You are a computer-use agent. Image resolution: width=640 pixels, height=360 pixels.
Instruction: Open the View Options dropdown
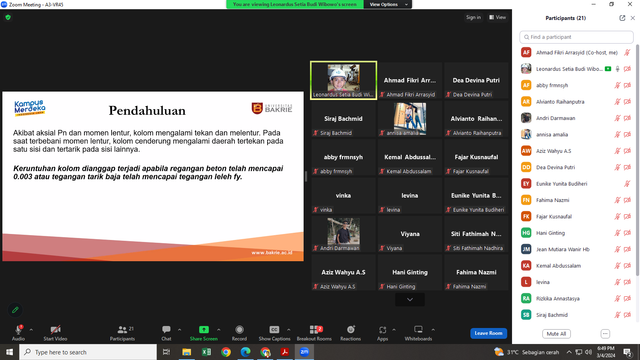(x=388, y=4)
